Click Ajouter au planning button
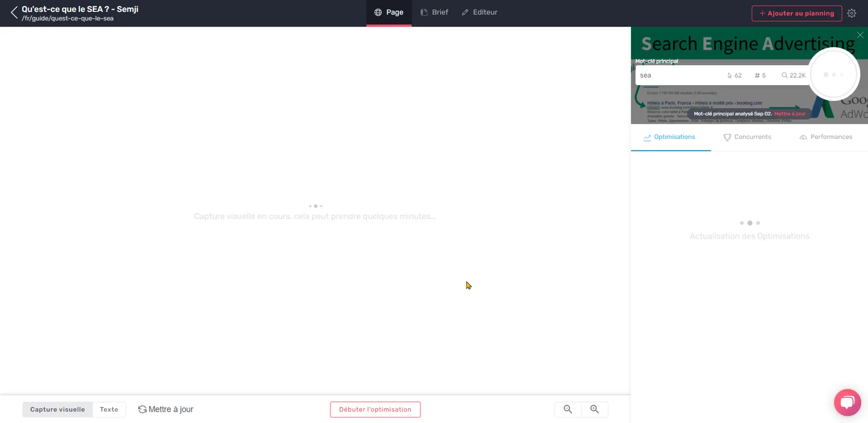Viewport: 868px width, 423px height. point(797,13)
